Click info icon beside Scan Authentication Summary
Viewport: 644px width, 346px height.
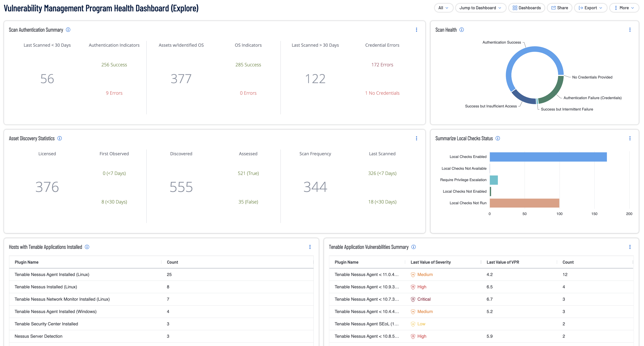[x=68, y=30]
